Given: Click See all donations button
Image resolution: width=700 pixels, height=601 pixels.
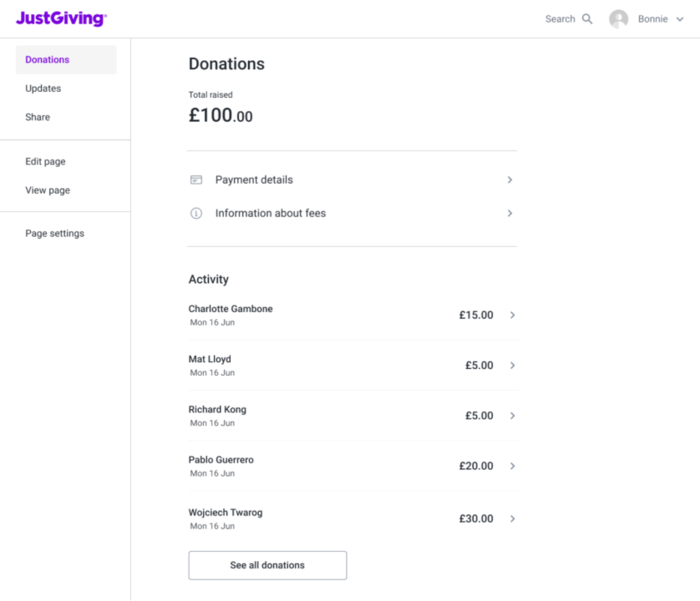Looking at the screenshot, I should (x=267, y=565).
